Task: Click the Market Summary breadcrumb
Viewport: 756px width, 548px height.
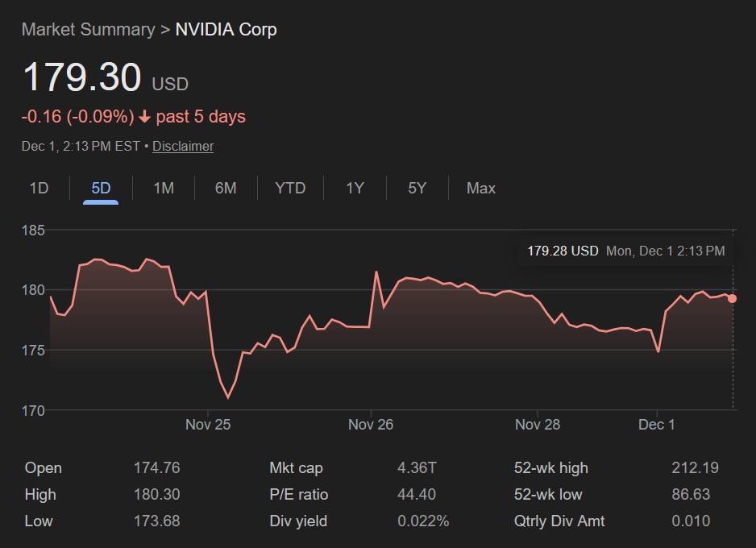Action: click(x=88, y=30)
